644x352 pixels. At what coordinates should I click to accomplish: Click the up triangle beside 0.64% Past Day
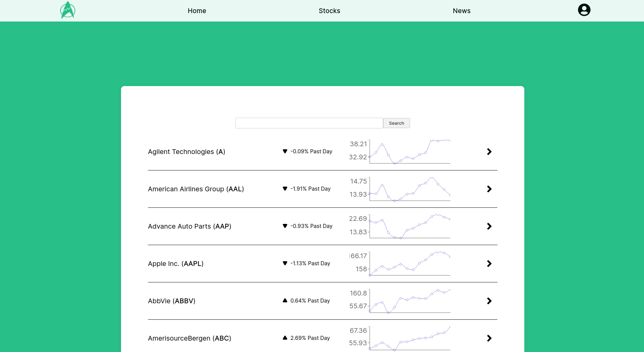pyautogui.click(x=285, y=301)
